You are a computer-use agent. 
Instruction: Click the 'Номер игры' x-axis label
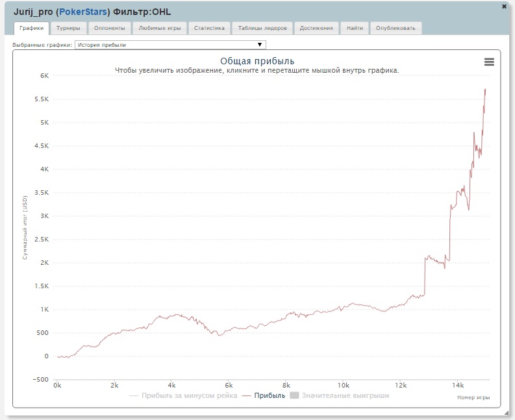pos(475,397)
